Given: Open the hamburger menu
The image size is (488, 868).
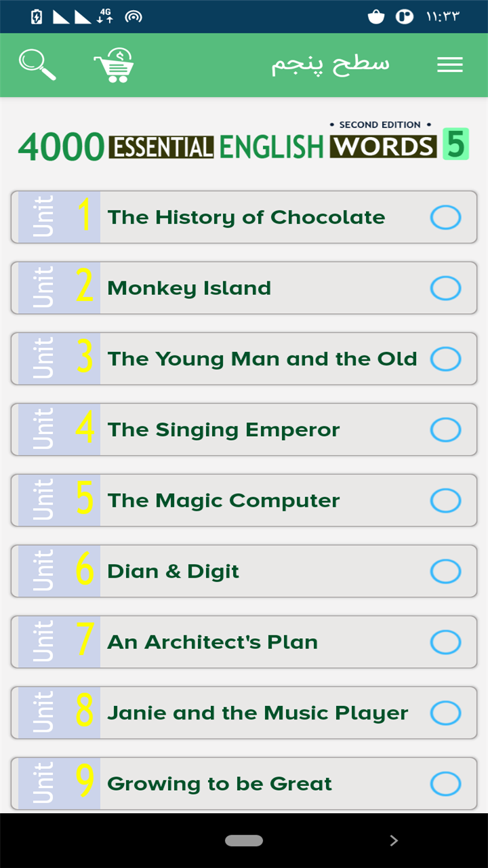Looking at the screenshot, I should click(x=450, y=65).
